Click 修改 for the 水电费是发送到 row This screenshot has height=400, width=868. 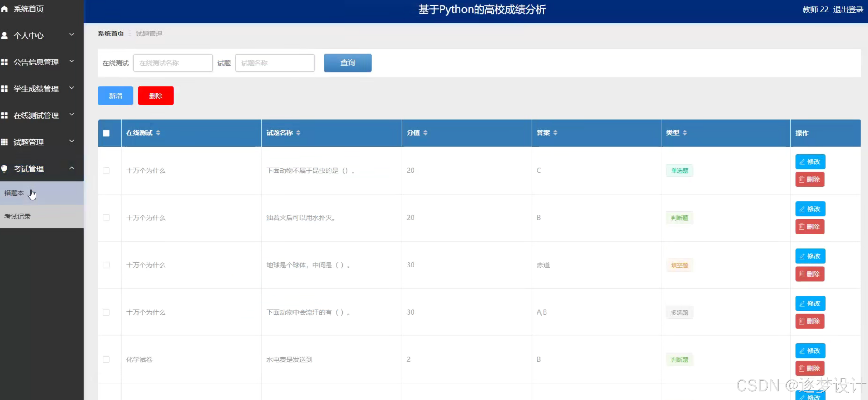click(x=810, y=351)
